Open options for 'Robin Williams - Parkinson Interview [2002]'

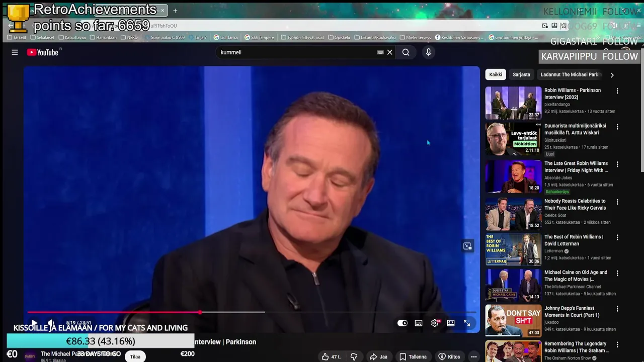[617, 91]
